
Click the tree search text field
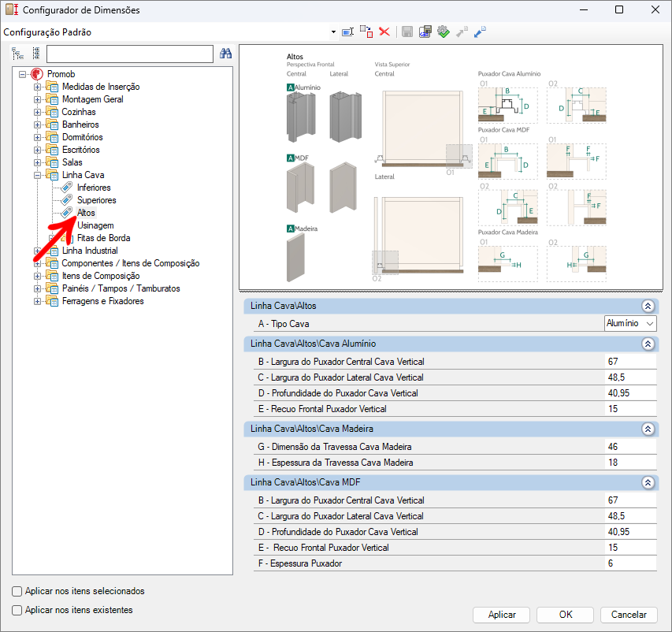pyautogui.click(x=130, y=54)
